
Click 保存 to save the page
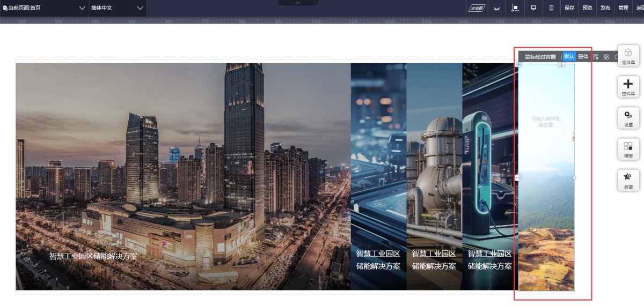pos(569,8)
